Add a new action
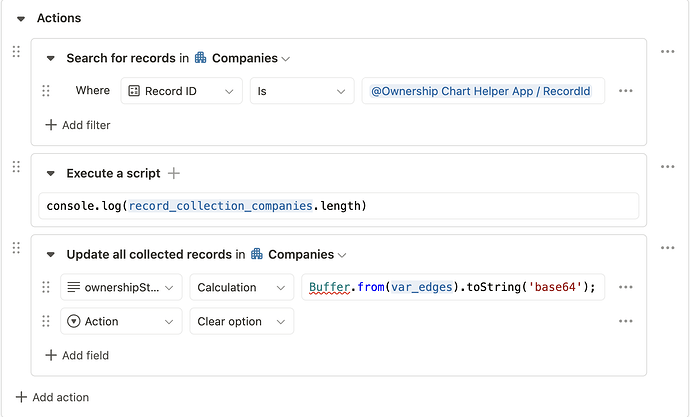This screenshot has height=417, width=690. pyautogui.click(x=52, y=397)
